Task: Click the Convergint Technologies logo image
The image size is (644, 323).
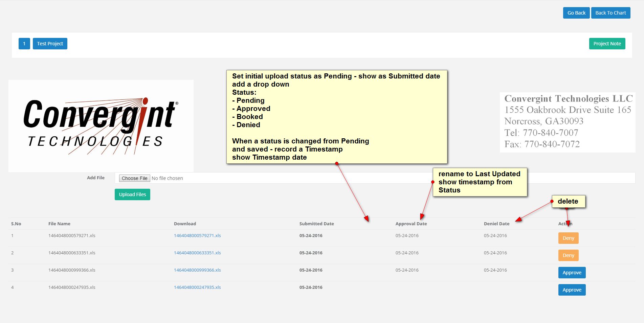Action: click(x=101, y=126)
